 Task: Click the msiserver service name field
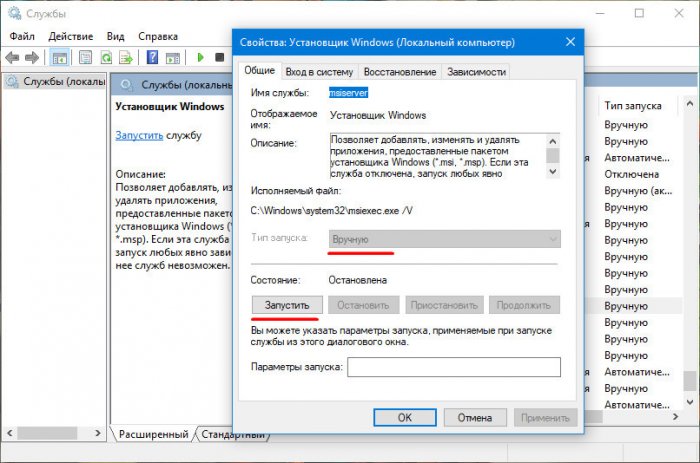(x=348, y=93)
